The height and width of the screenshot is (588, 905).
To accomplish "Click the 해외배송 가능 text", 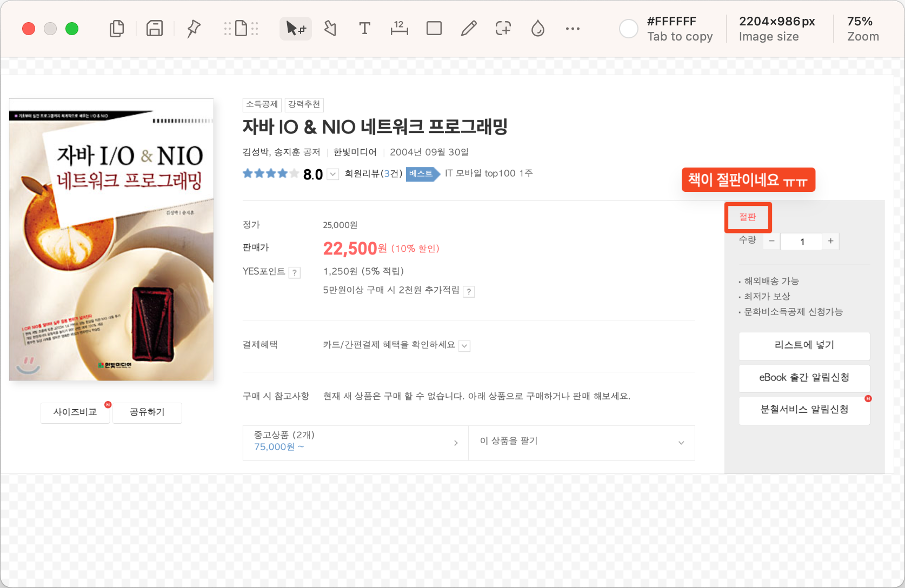I will [771, 282].
